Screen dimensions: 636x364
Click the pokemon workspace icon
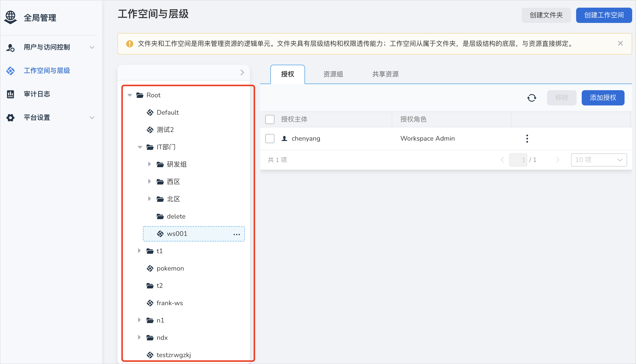coord(150,268)
